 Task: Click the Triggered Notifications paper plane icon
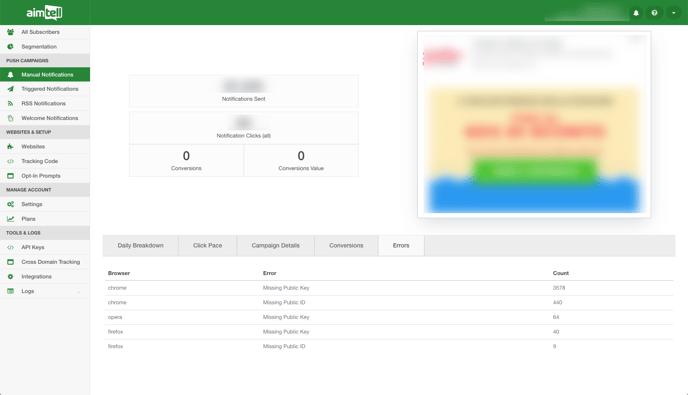(x=11, y=89)
